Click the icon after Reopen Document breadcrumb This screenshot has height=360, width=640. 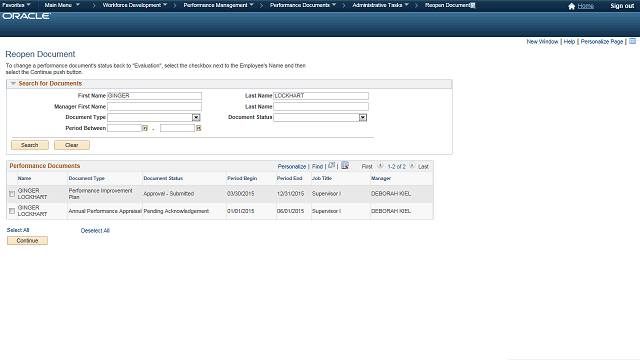point(473,5)
